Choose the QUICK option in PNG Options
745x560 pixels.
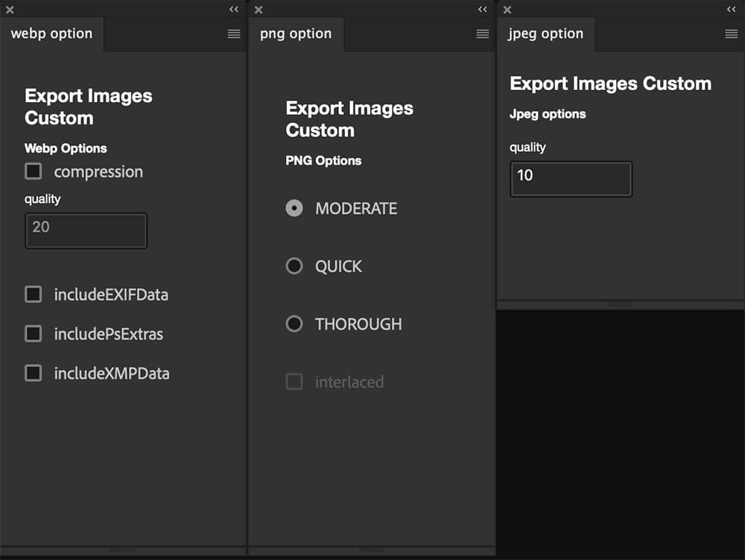(294, 266)
